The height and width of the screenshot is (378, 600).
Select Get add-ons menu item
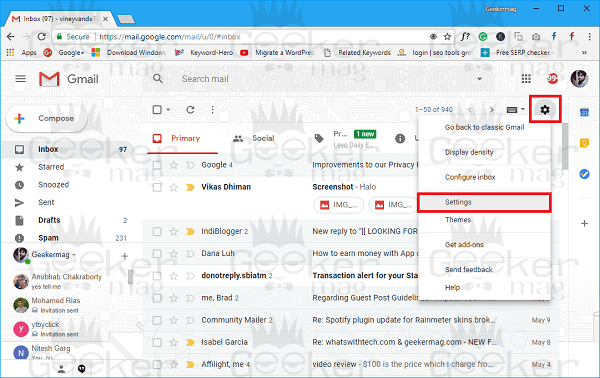(x=464, y=244)
